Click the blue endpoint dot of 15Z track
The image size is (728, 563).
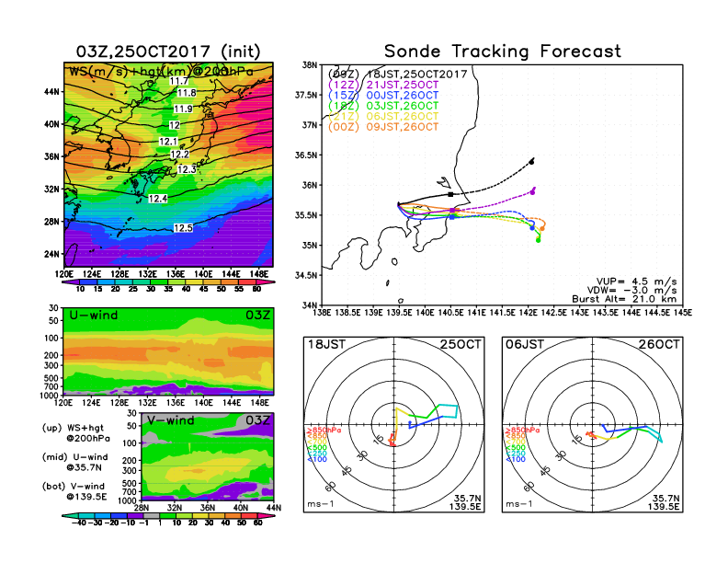point(532,228)
